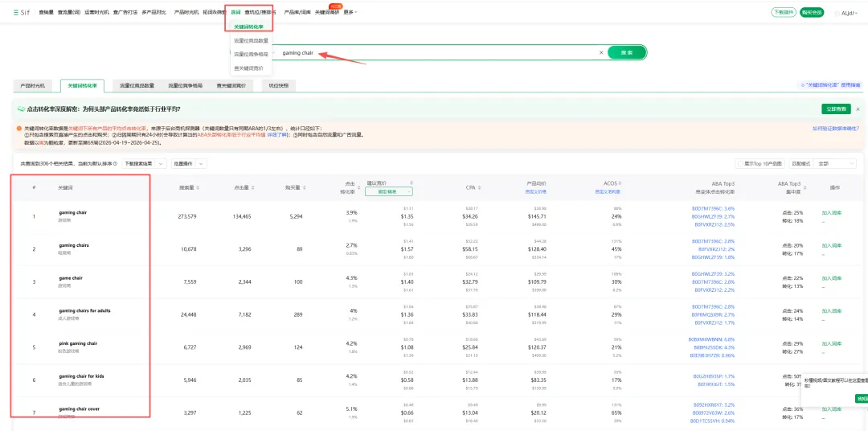Viewport: 868px width, 431px height.
Task: Open the 下载搜索结果 dropdown
Action: (144, 164)
